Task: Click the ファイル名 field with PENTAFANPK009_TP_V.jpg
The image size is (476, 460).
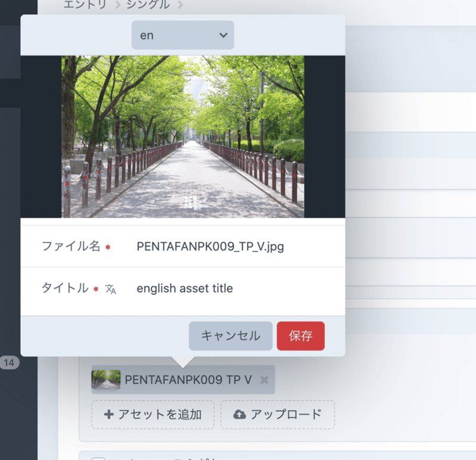Action: click(210, 246)
